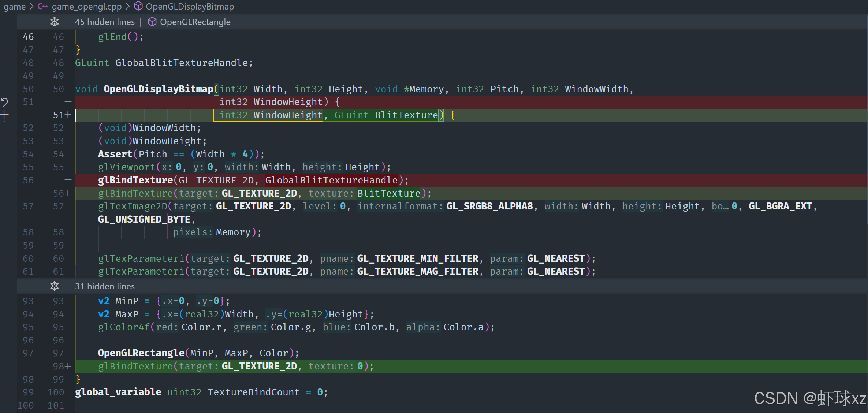Image resolution: width=868 pixels, height=413 pixels.
Task: Click the cube icon beside OpenGLDisplayBitmap breadcrumb
Action: pos(138,7)
